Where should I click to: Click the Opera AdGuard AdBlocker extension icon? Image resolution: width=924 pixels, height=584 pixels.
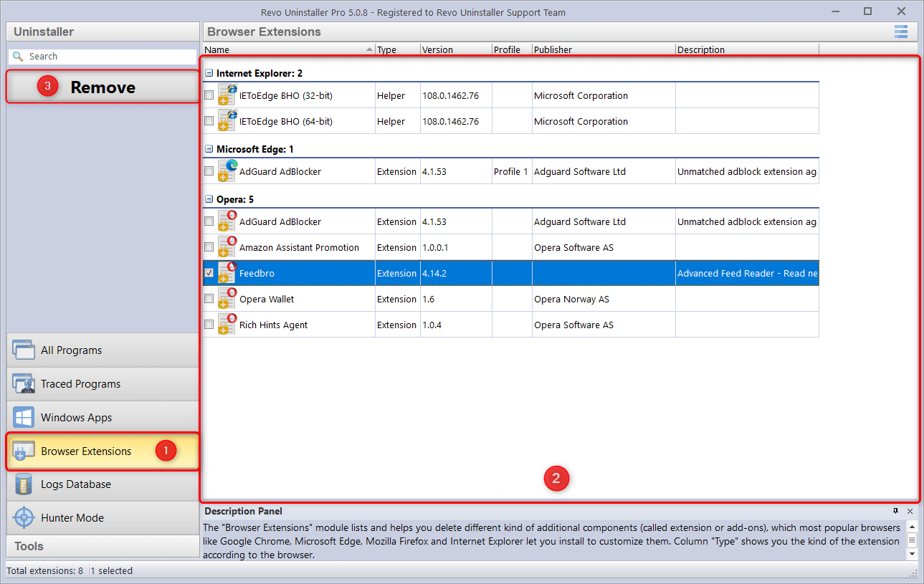coord(227,221)
